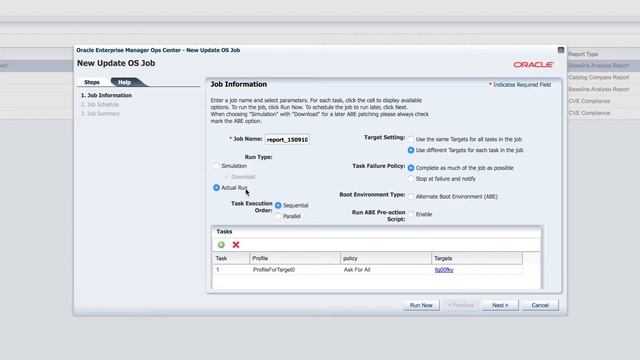Click the Task column header
Image resolution: width=640 pixels, height=360 pixels.
[231, 258]
